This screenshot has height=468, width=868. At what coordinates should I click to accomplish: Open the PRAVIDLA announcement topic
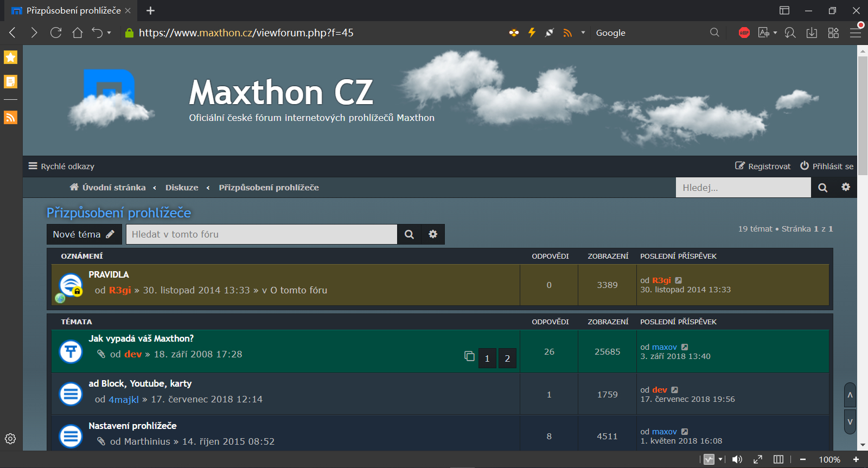point(108,274)
